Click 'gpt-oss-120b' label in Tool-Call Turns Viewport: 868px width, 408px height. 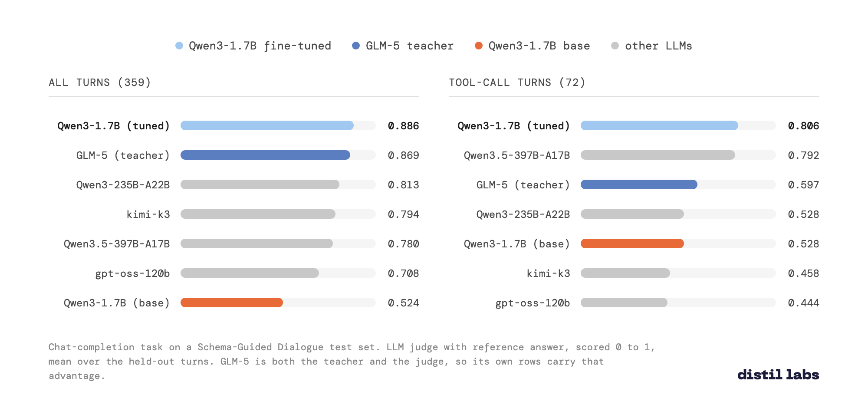(533, 303)
